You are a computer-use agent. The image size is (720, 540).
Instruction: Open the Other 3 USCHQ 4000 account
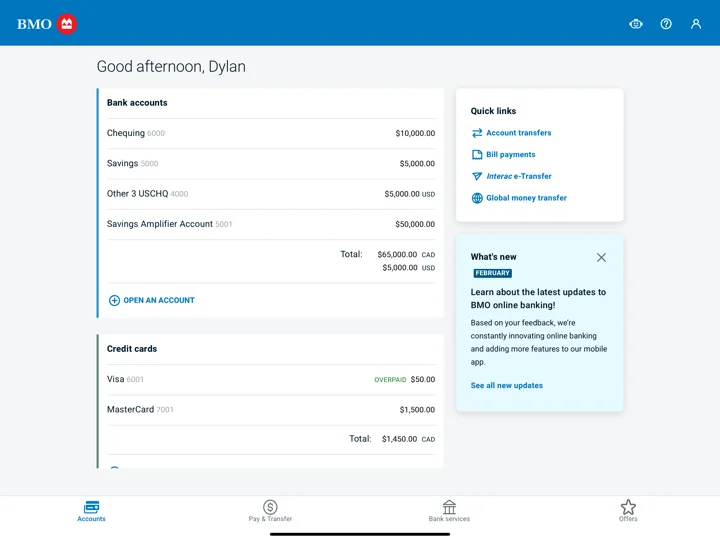click(x=271, y=194)
